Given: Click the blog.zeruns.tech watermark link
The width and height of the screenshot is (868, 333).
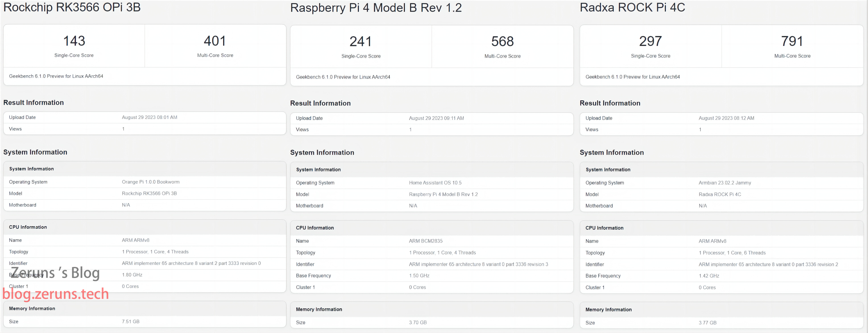Looking at the screenshot, I should 56,294.
